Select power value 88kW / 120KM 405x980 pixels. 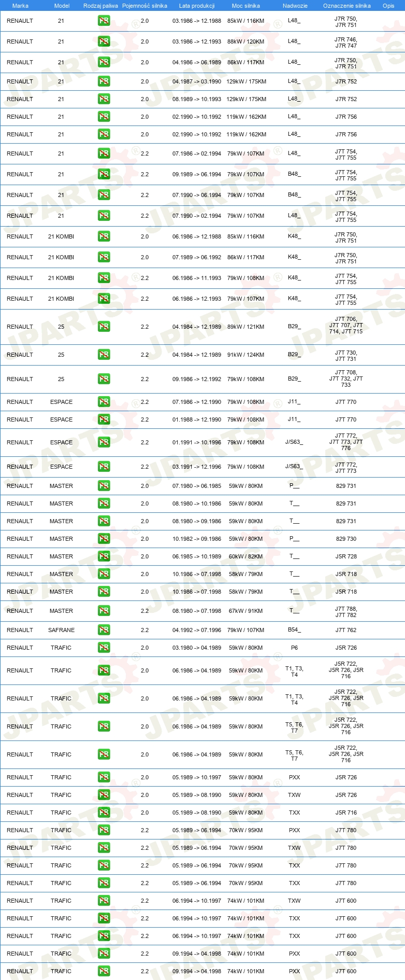[245, 41]
